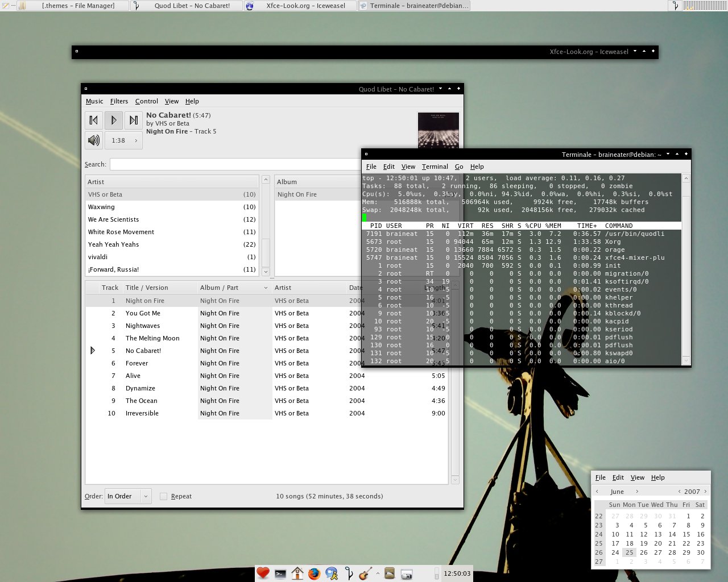This screenshot has width=728, height=582.
Task: Click the guitar icon in bottom panel
Action: tap(366, 573)
